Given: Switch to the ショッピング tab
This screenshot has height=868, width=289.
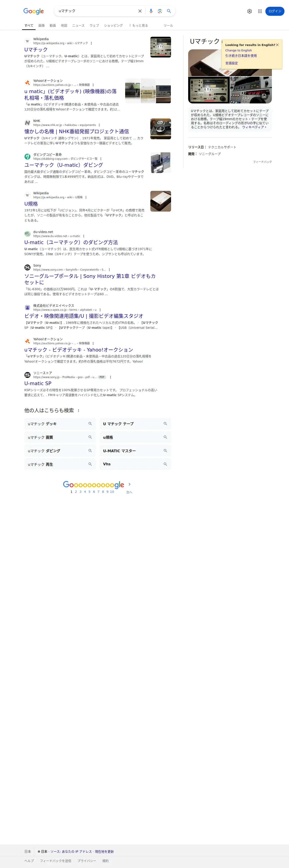Looking at the screenshot, I should [x=113, y=26].
